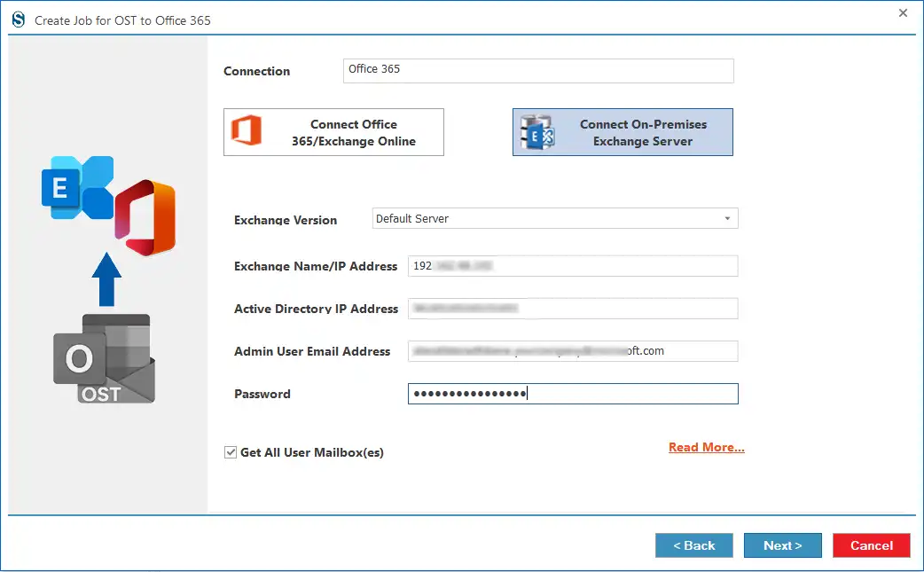Proceed with the Next button
Image resolution: width=924 pixels, height=572 pixels.
click(x=782, y=545)
